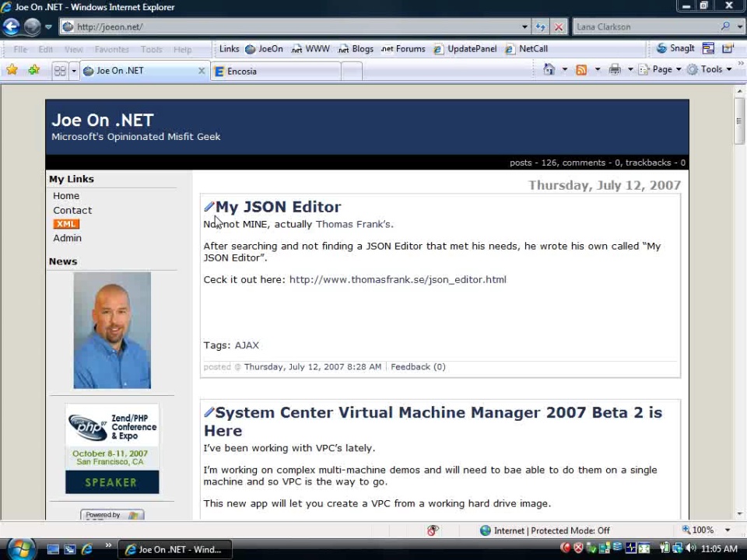The height and width of the screenshot is (560, 747).
Task: Expand the address bar history dropdown
Action: (524, 26)
